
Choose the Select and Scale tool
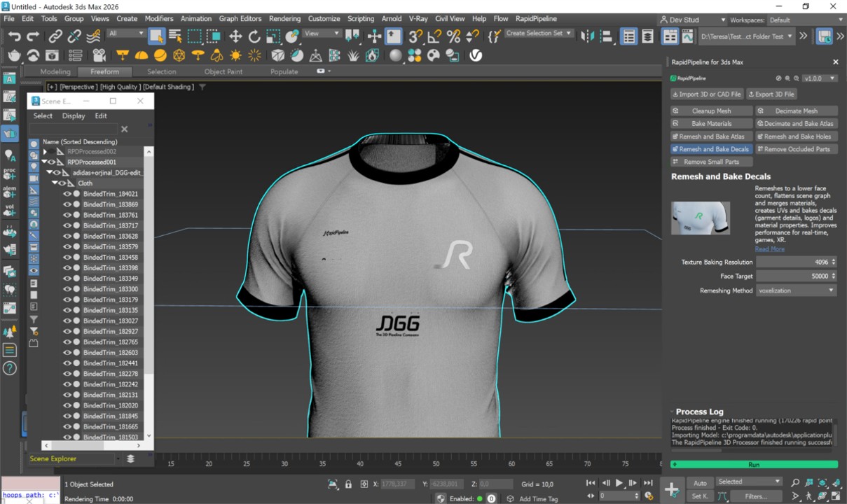tap(273, 36)
